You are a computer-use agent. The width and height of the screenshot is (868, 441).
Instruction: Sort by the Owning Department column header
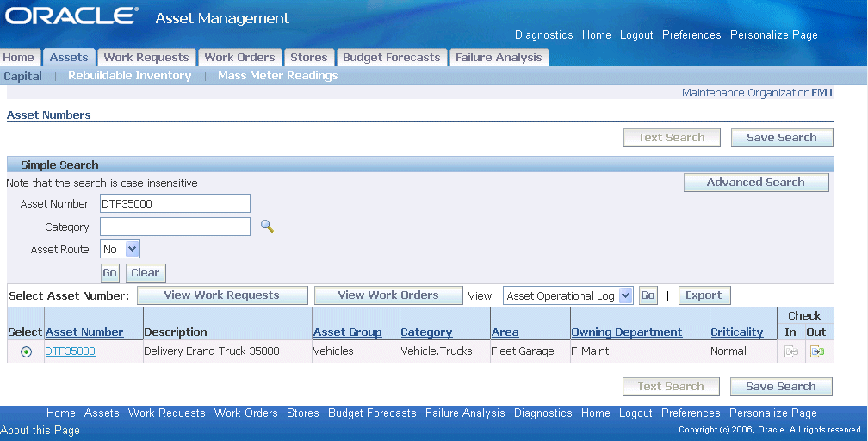[x=627, y=332]
